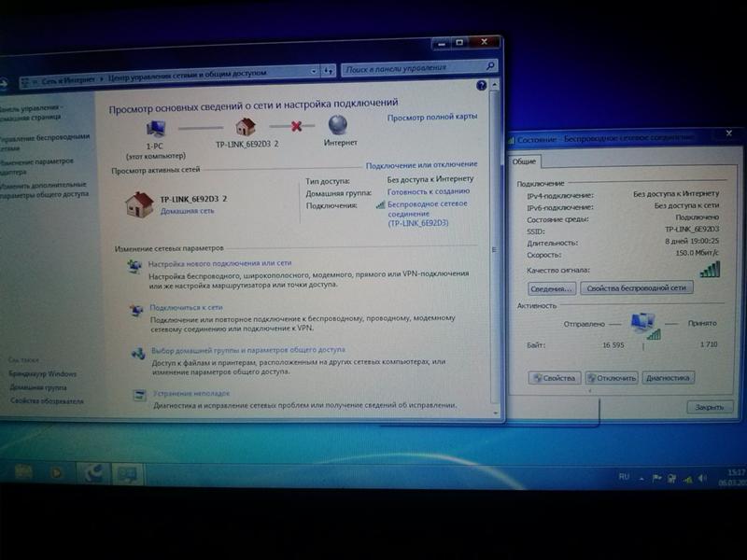Open Управление беспроводными сетями sidebar link

[x=44, y=143]
